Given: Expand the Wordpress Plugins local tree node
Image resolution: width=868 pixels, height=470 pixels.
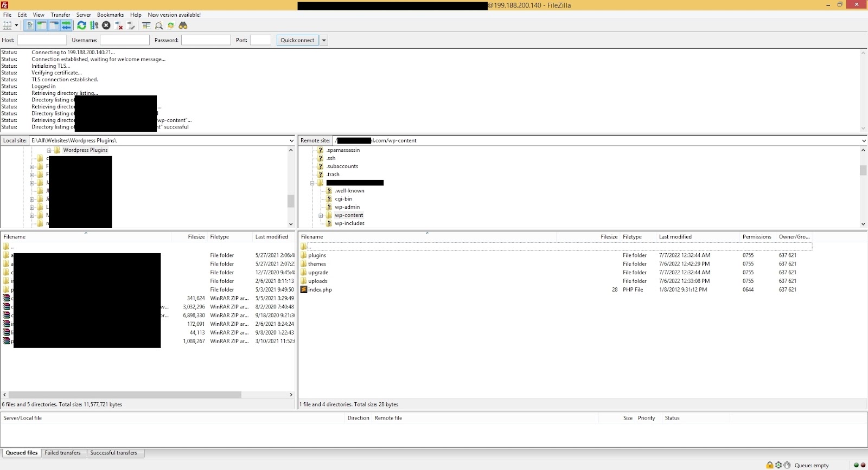Looking at the screenshot, I should click(x=49, y=150).
